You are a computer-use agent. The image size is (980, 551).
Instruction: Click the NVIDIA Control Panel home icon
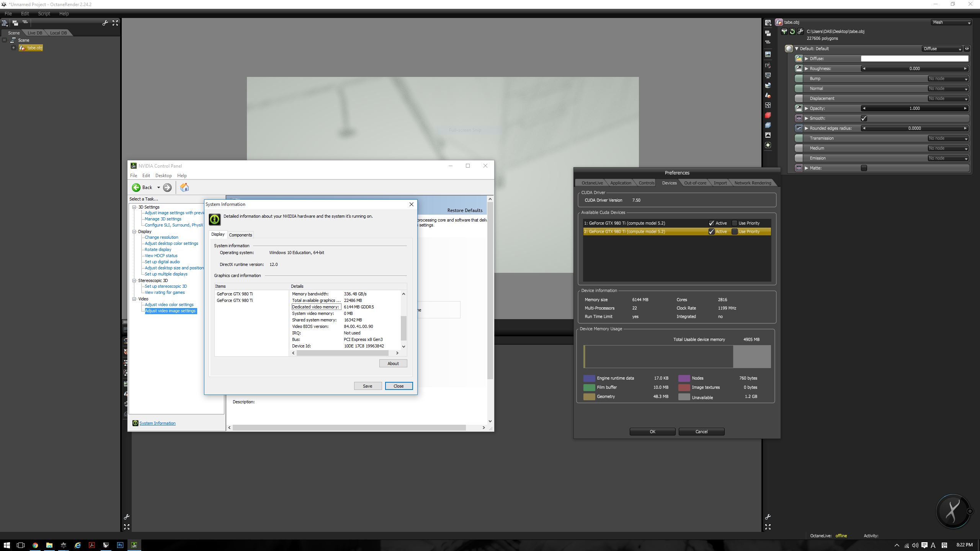coord(185,187)
